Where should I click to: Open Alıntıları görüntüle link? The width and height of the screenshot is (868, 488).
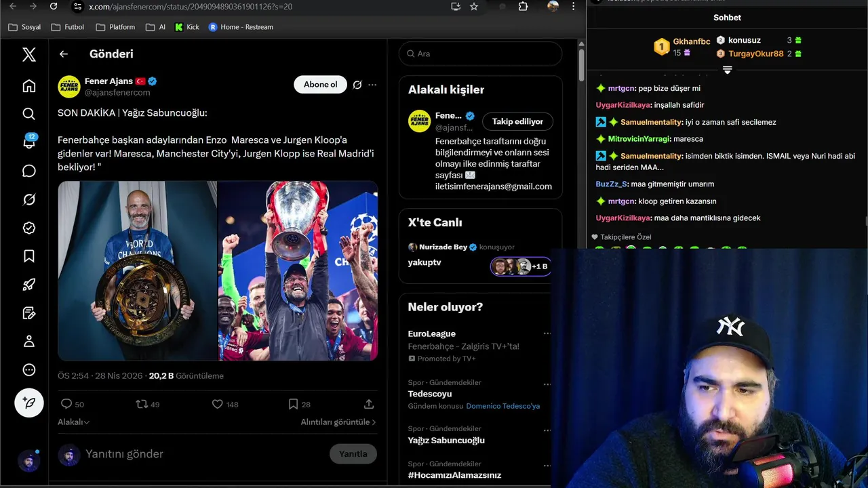(338, 422)
